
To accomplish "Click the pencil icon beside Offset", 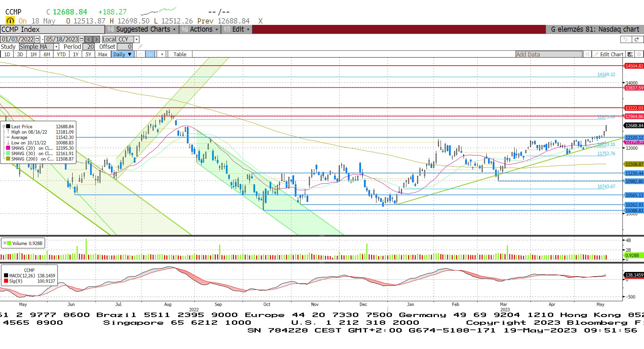I will (x=140, y=47).
